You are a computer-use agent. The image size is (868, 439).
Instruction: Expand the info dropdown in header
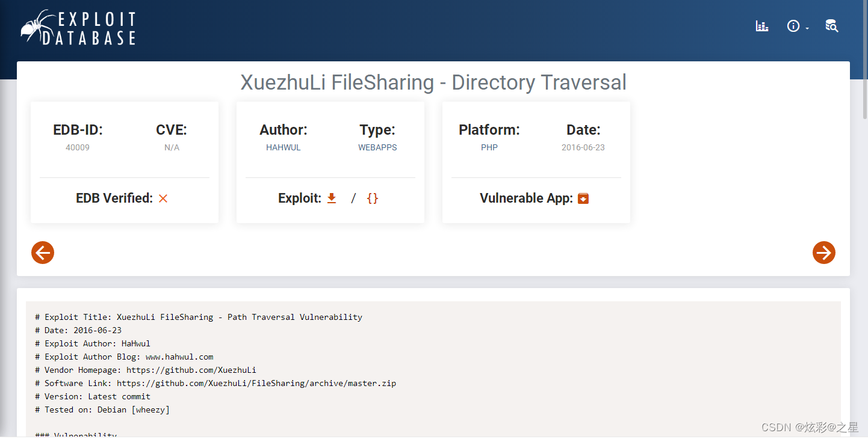point(798,26)
